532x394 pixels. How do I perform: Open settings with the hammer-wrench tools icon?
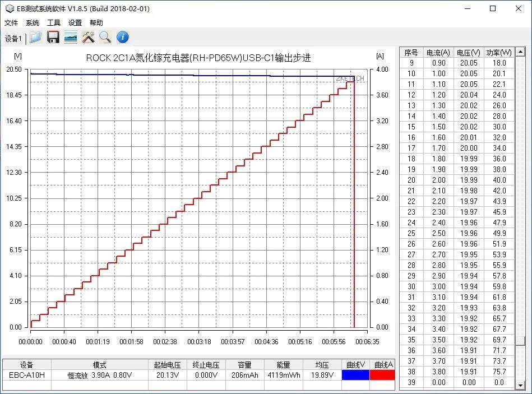coord(88,38)
